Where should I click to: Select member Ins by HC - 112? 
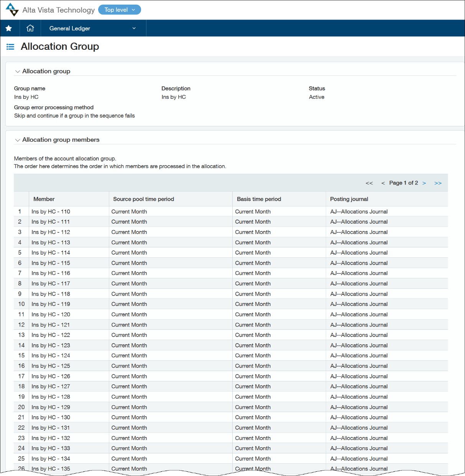[51, 232]
